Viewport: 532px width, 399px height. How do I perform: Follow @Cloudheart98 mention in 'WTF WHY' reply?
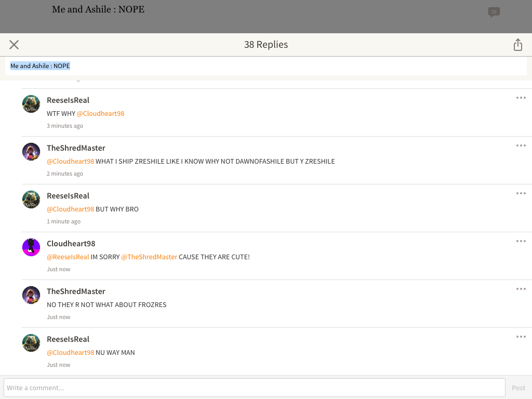(x=100, y=114)
